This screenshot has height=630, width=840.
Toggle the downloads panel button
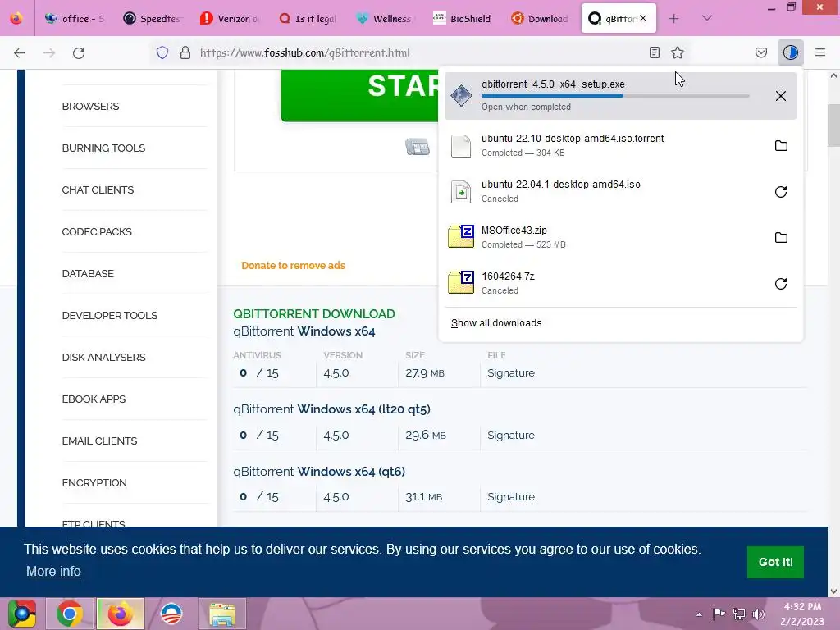(791, 52)
